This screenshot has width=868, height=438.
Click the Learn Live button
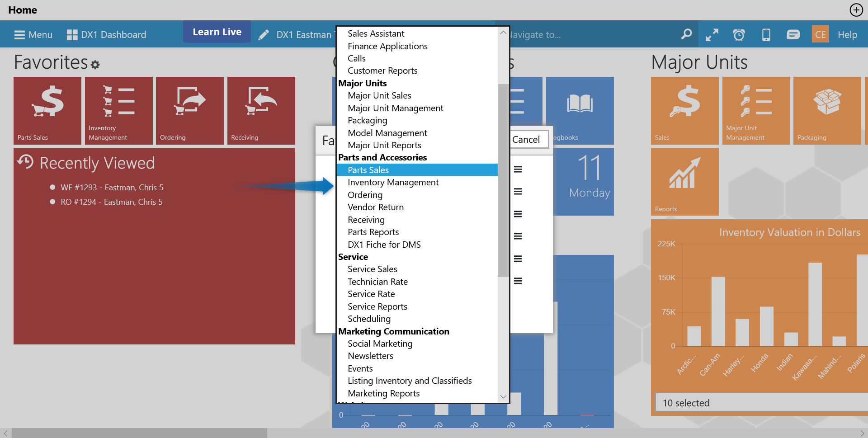217,32
